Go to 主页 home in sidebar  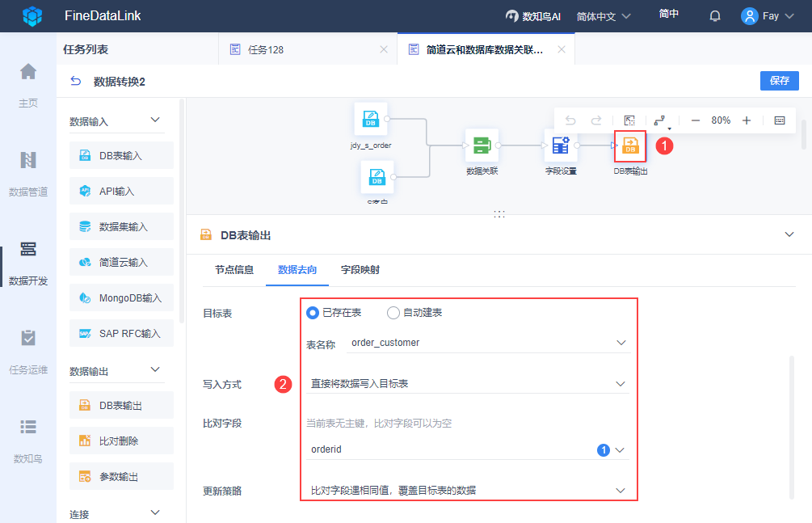(x=28, y=85)
